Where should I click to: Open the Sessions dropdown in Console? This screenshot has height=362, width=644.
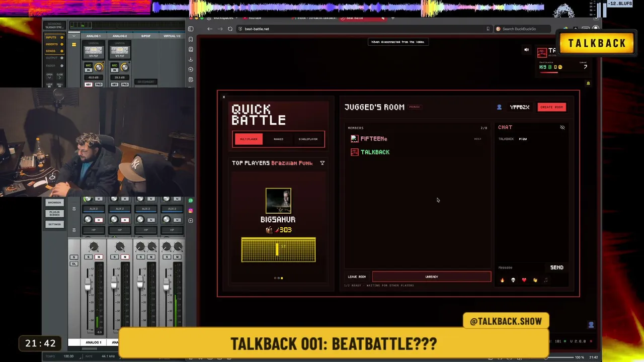(x=54, y=26)
